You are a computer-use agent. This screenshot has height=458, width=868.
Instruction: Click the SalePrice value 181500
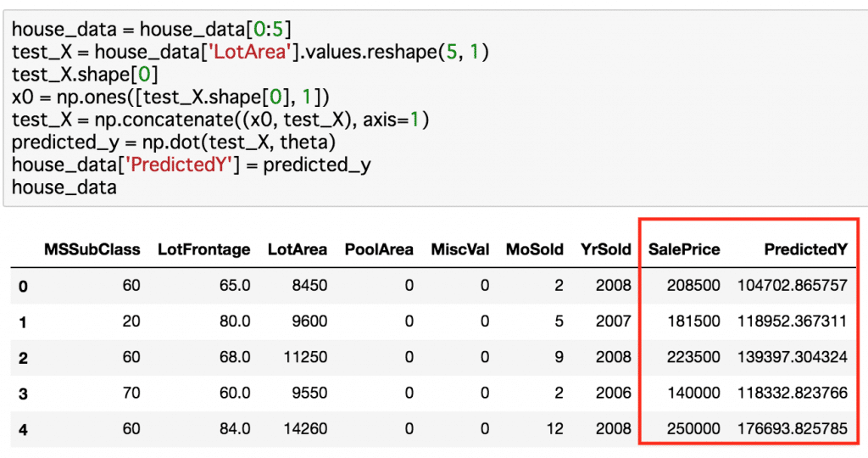coord(693,321)
